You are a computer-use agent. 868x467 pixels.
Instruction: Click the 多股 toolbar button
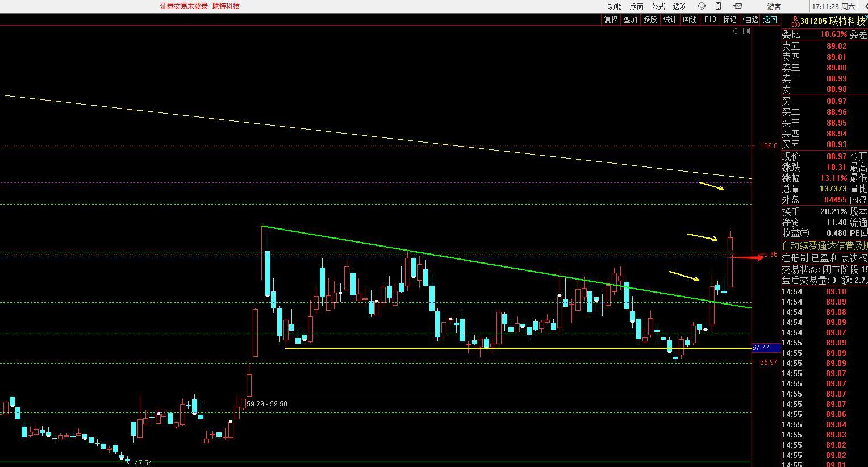(650, 19)
